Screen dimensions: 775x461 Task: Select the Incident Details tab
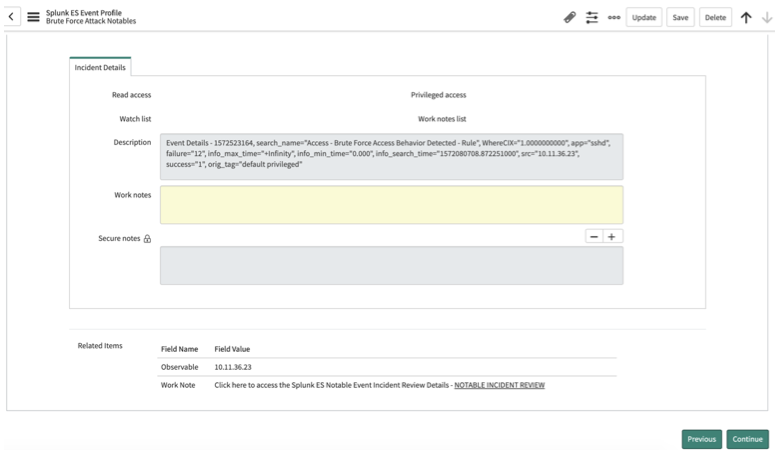pyautogui.click(x=100, y=67)
